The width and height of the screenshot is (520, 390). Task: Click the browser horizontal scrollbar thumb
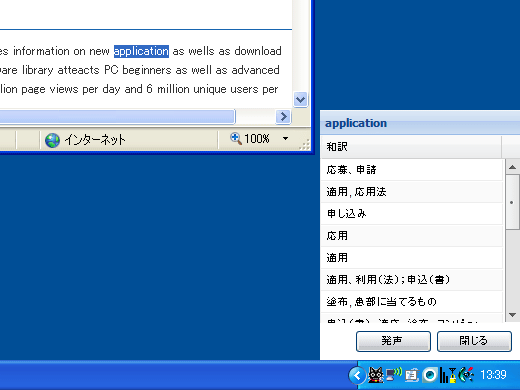pos(117,116)
